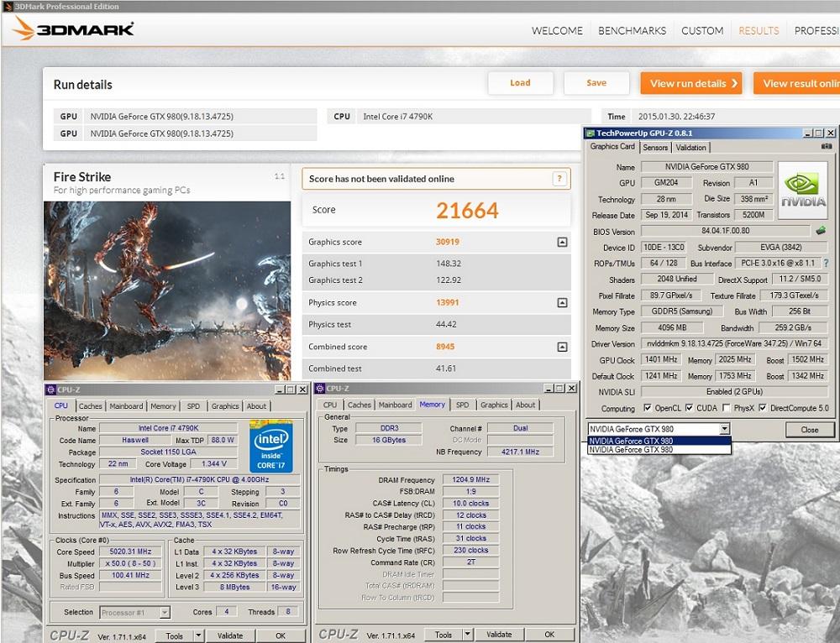Click the Close button in GPU-Z
The height and width of the screenshot is (643, 840).
click(810, 430)
